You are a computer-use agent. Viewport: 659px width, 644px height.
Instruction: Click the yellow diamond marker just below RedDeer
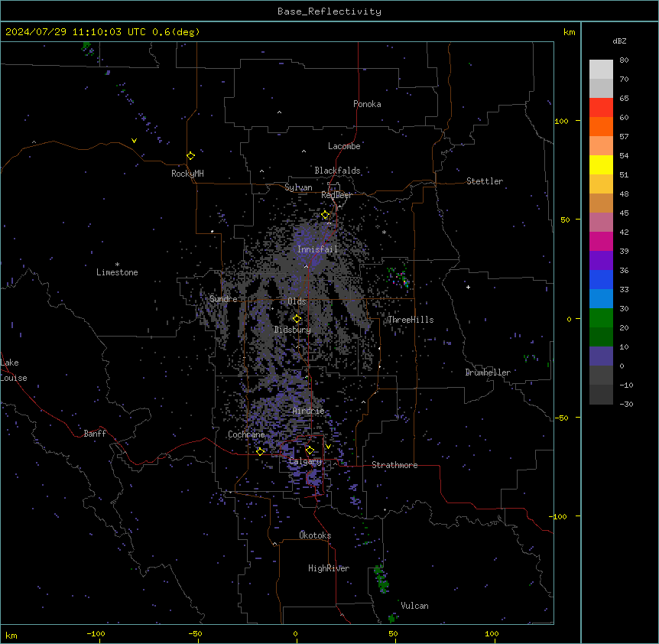click(325, 215)
